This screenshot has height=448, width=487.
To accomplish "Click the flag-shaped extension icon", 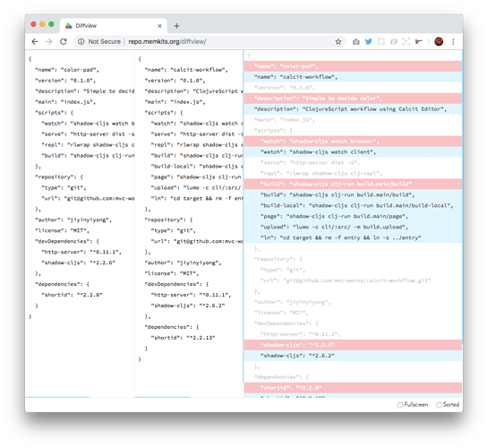I will pyautogui.click(x=419, y=41).
